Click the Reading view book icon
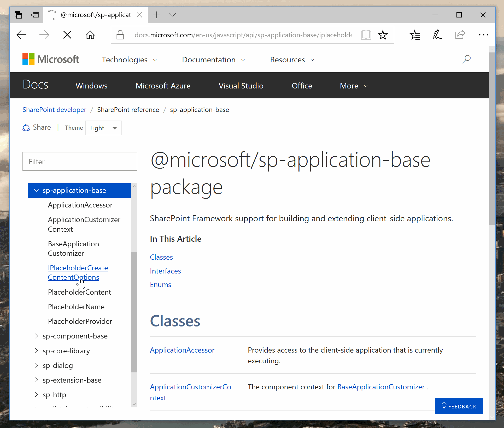Viewport: 504px width, 428px height. [366, 35]
